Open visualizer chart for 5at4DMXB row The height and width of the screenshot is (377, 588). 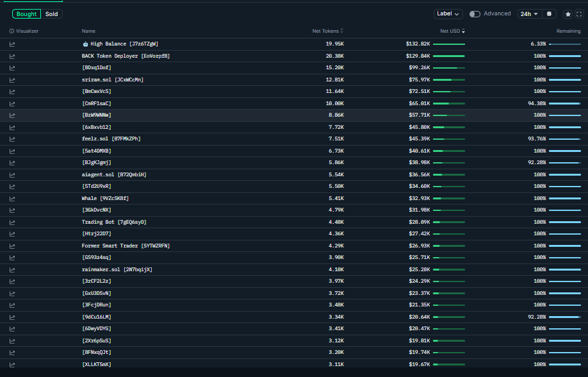coord(12,151)
